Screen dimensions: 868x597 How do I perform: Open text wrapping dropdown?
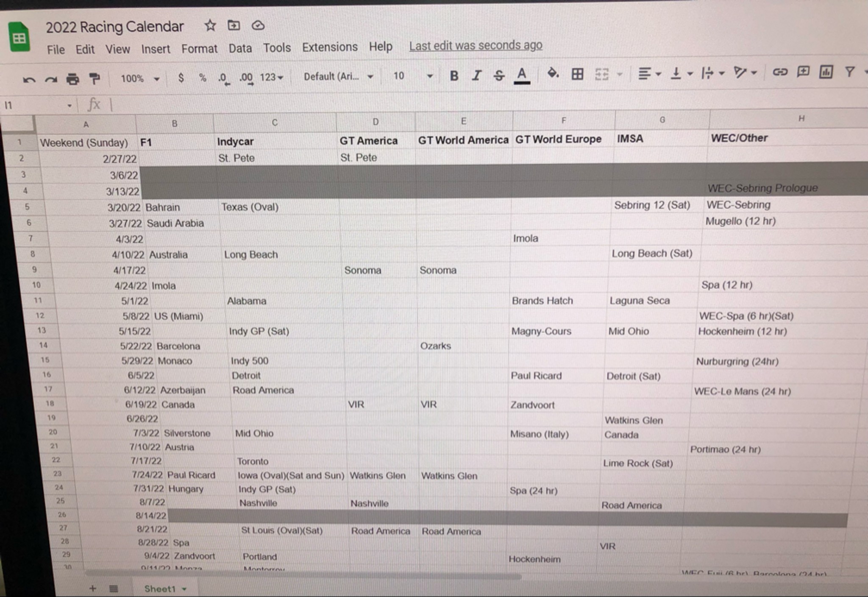tap(713, 74)
